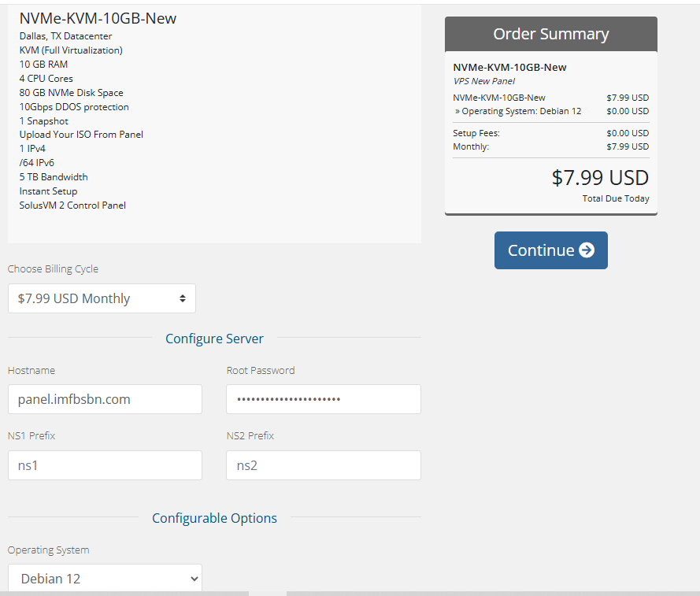Viewport: 700px width, 596px height.
Task: Click the billing cycle up-down arrows
Action: (183, 298)
